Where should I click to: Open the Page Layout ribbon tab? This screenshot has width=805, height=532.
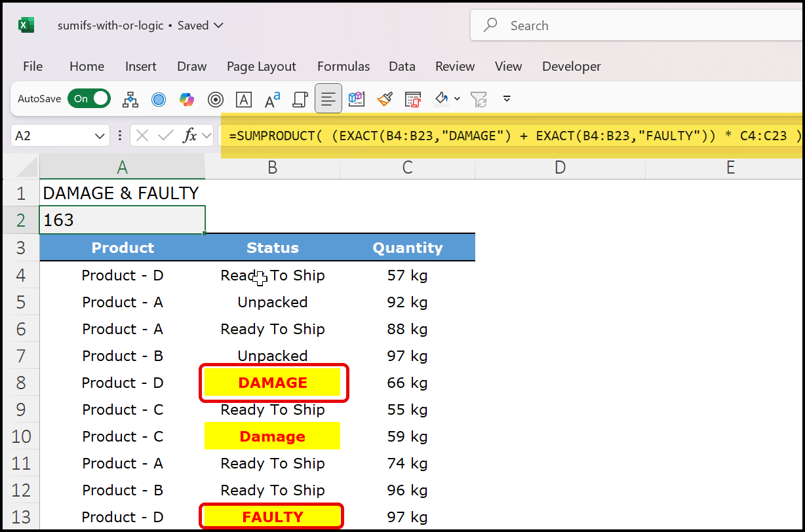click(261, 66)
